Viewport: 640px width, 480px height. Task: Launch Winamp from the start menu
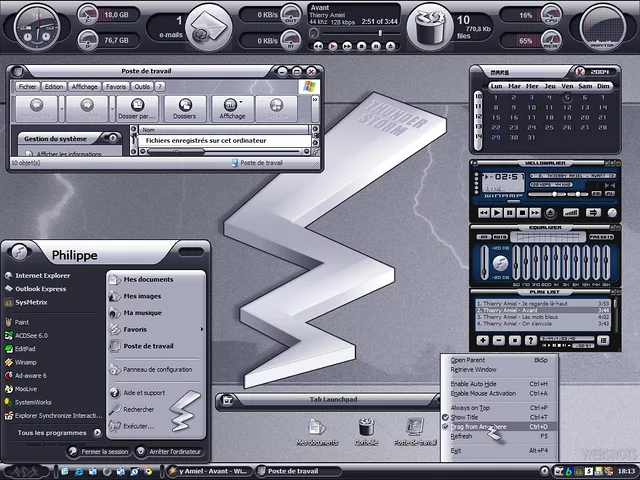[25, 362]
